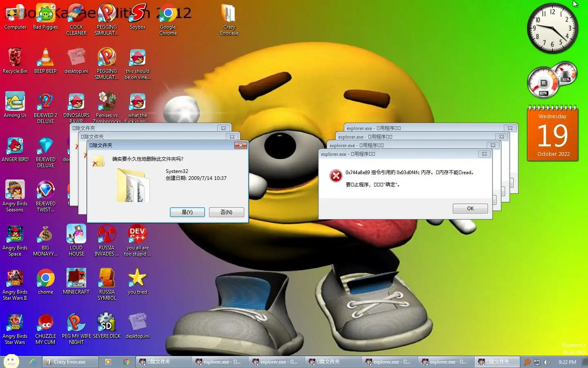
Task: Open the Start menu
Action: point(11,361)
